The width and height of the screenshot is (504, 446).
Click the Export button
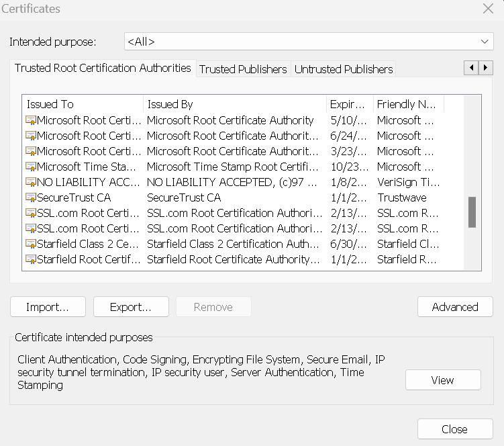click(130, 307)
